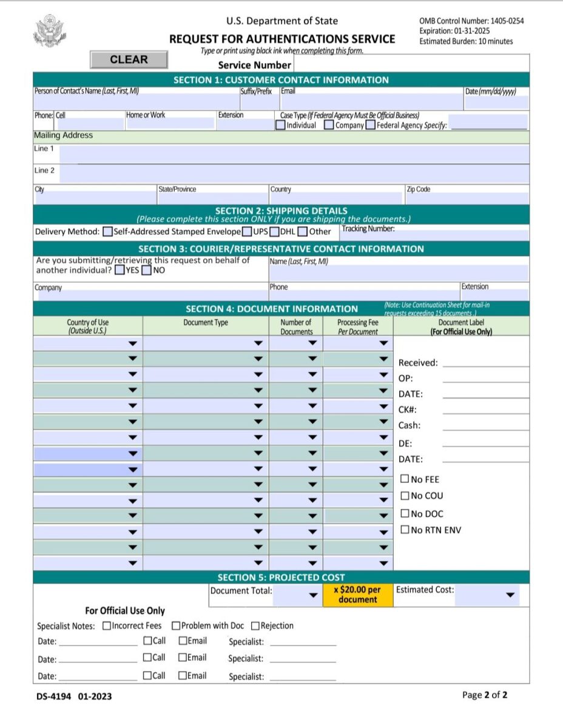Check the first Email contact checkbox
This screenshot has width=563, height=728.
[x=183, y=641]
